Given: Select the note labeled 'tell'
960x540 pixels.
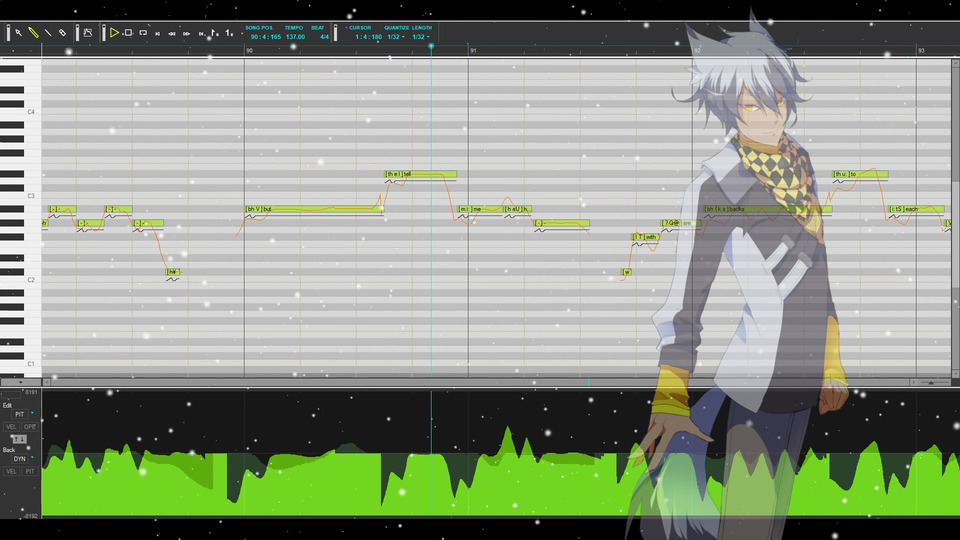Looking at the screenshot, I should click(421, 174).
